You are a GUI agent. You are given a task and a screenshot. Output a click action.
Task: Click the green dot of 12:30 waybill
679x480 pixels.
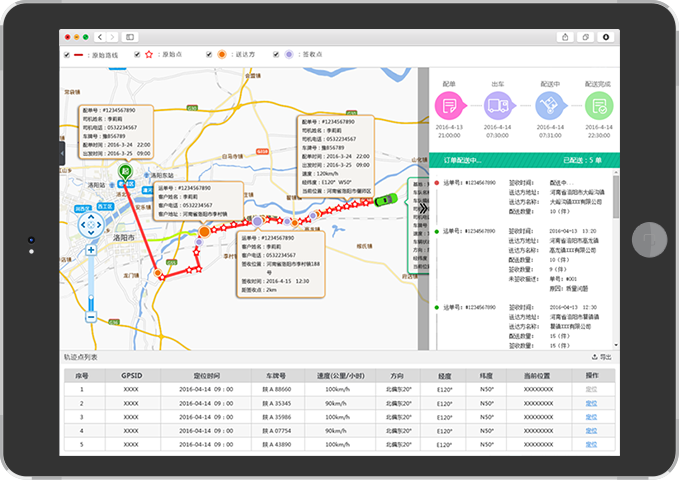pos(436,308)
